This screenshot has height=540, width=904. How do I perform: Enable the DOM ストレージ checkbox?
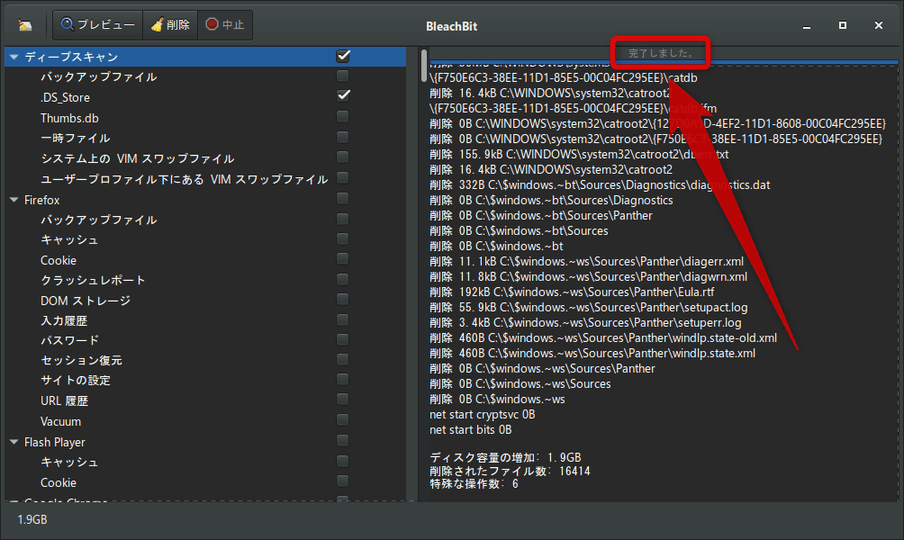(x=342, y=299)
